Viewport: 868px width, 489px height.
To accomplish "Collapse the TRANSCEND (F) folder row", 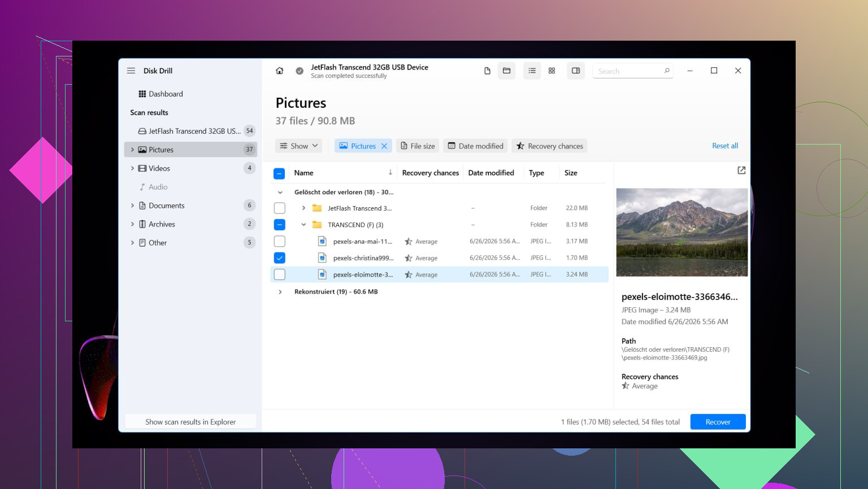I will 303,225.
